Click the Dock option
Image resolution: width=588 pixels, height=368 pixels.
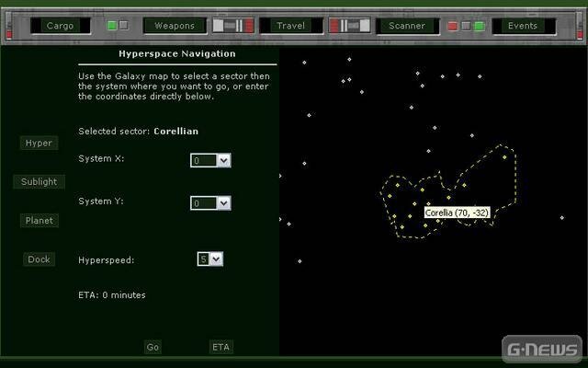pyautogui.click(x=39, y=259)
